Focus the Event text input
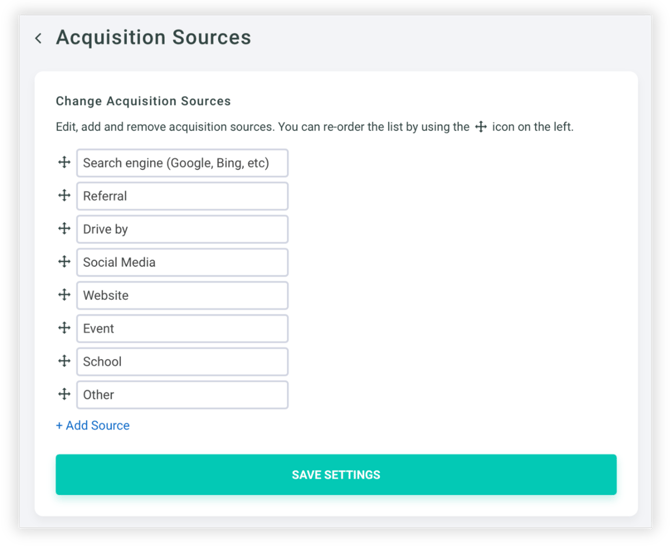 (x=182, y=328)
